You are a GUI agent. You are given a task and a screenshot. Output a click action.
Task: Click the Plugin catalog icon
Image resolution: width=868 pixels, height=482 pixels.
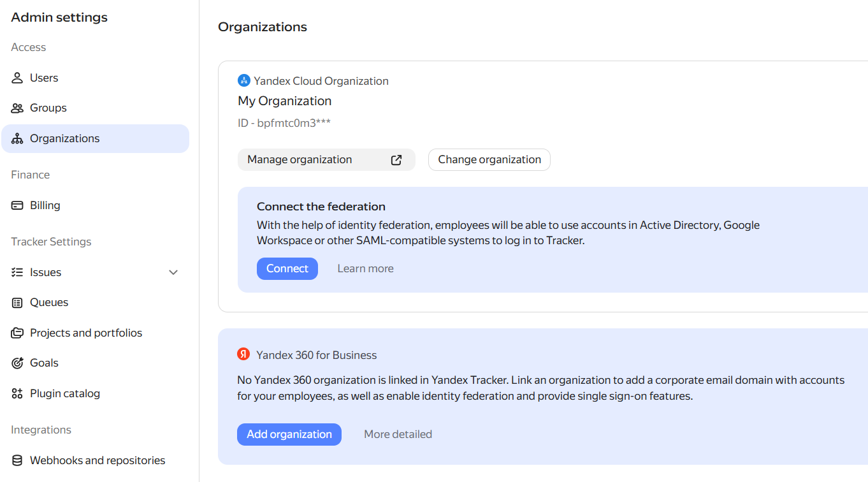click(18, 393)
